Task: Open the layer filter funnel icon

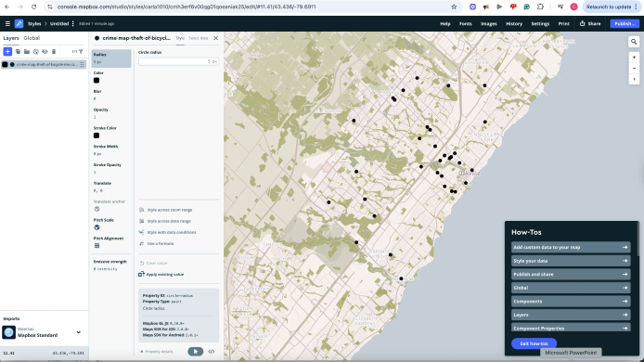Action: (x=81, y=51)
